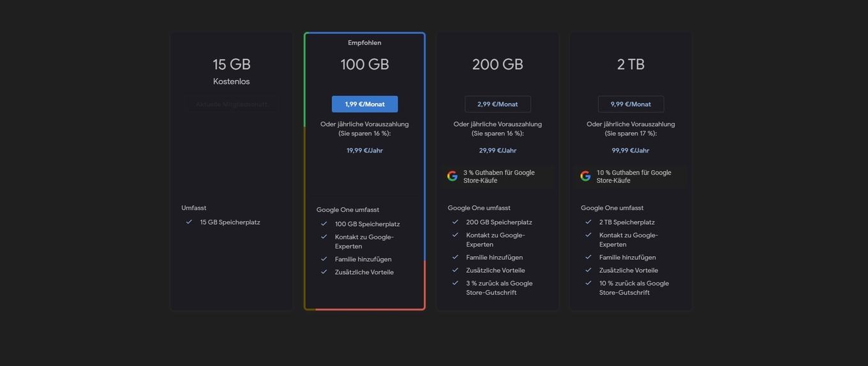Click checkmark next to 2 TB Speicherplatz

pos(588,222)
